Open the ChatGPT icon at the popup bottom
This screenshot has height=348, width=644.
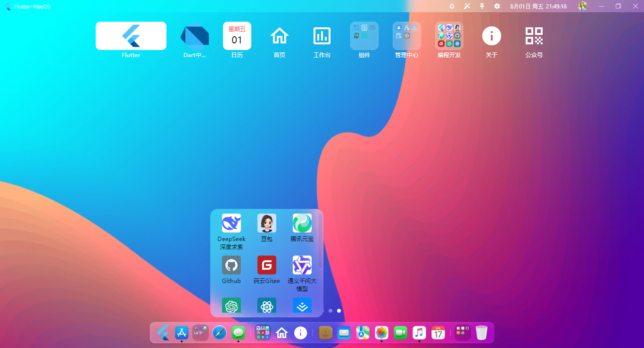pyautogui.click(x=231, y=305)
